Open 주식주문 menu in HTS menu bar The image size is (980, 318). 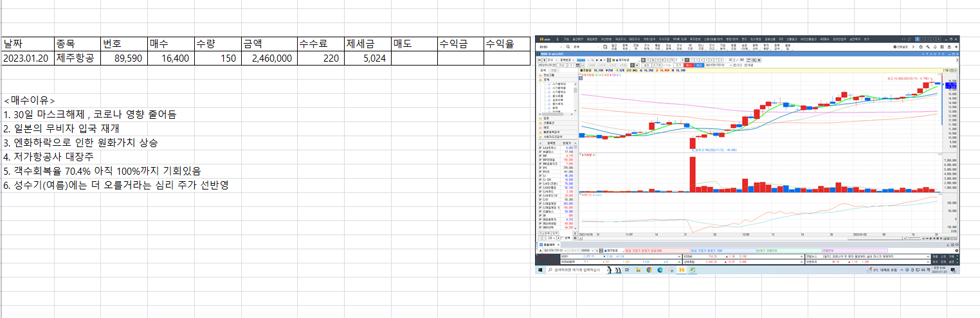[664, 39]
